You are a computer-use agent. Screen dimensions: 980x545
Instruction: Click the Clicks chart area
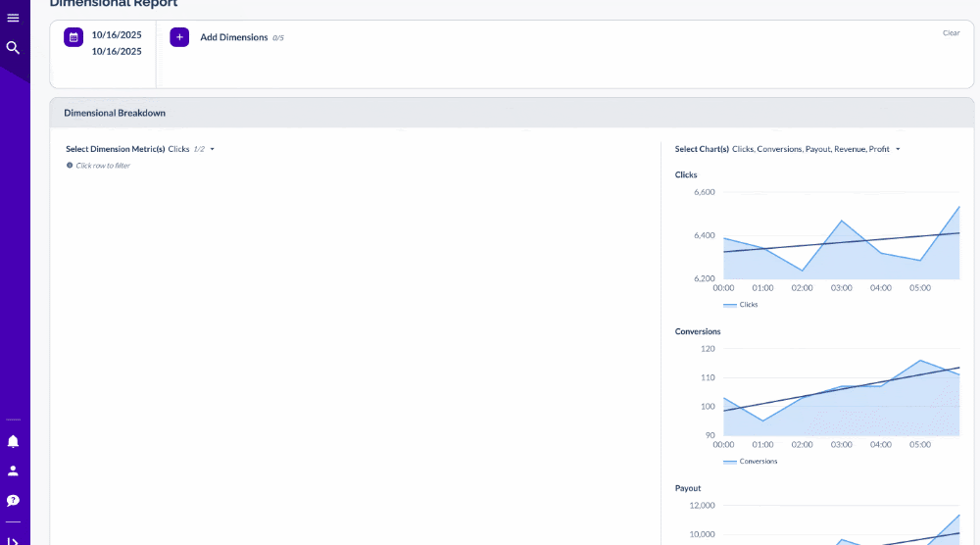[x=841, y=245]
